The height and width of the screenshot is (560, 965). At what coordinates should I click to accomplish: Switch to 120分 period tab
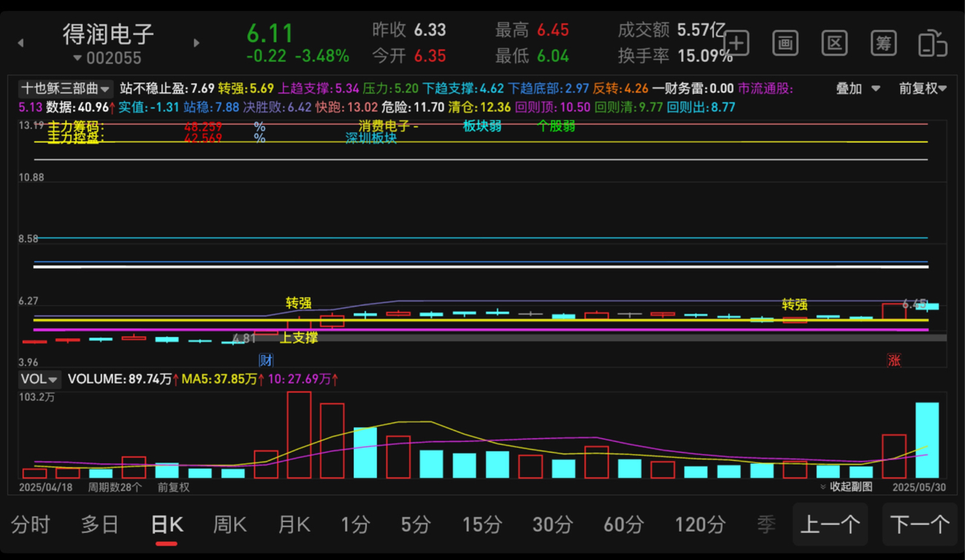700,524
